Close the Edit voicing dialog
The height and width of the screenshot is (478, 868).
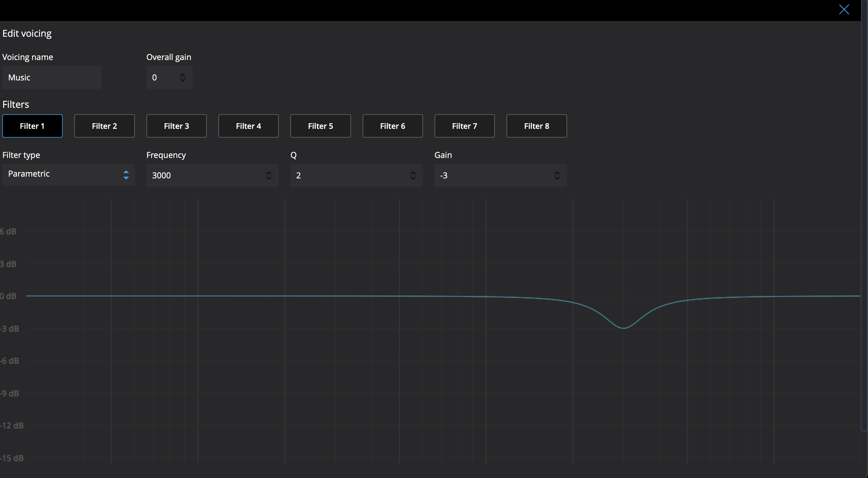pyautogui.click(x=844, y=9)
